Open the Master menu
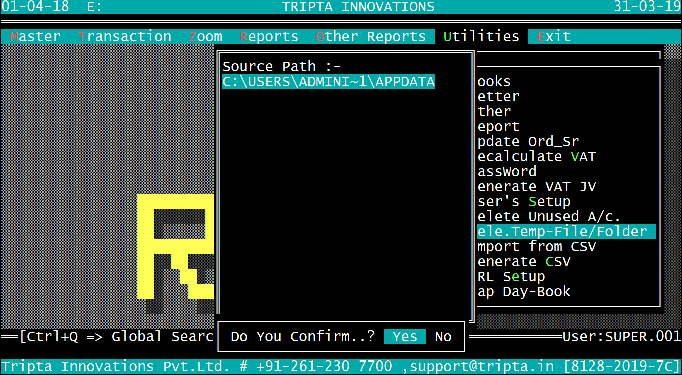The image size is (682, 375). pos(35,37)
